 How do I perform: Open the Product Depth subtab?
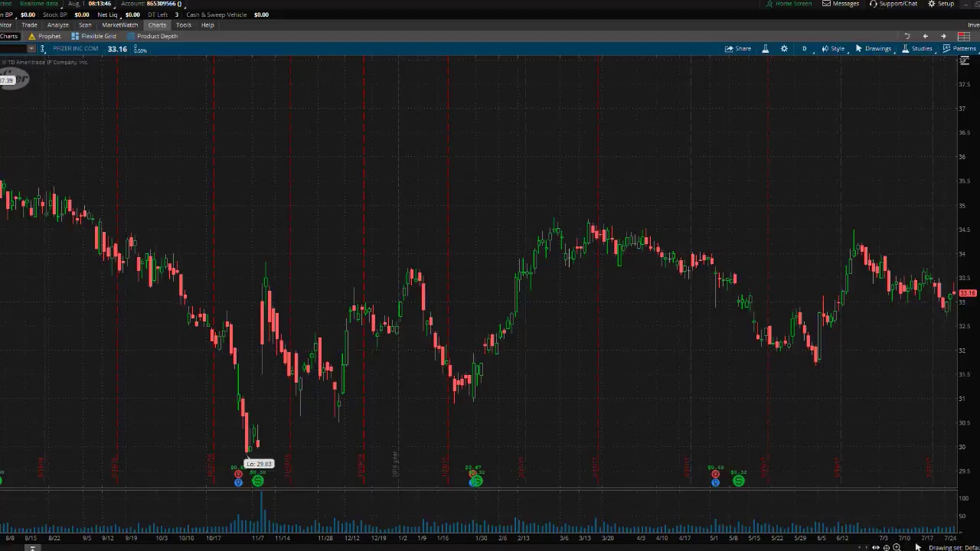[x=152, y=36]
